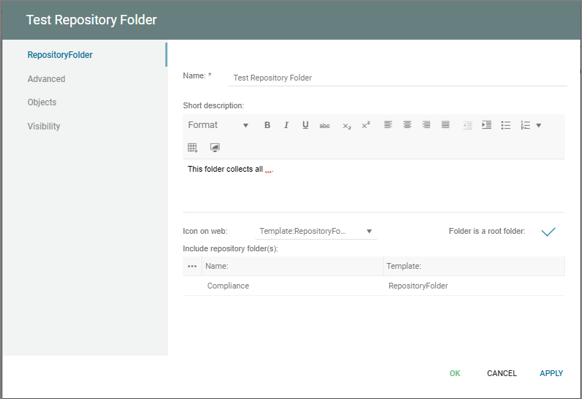This screenshot has width=582, height=399.
Task: Increase indent of text
Action: pyautogui.click(x=487, y=125)
